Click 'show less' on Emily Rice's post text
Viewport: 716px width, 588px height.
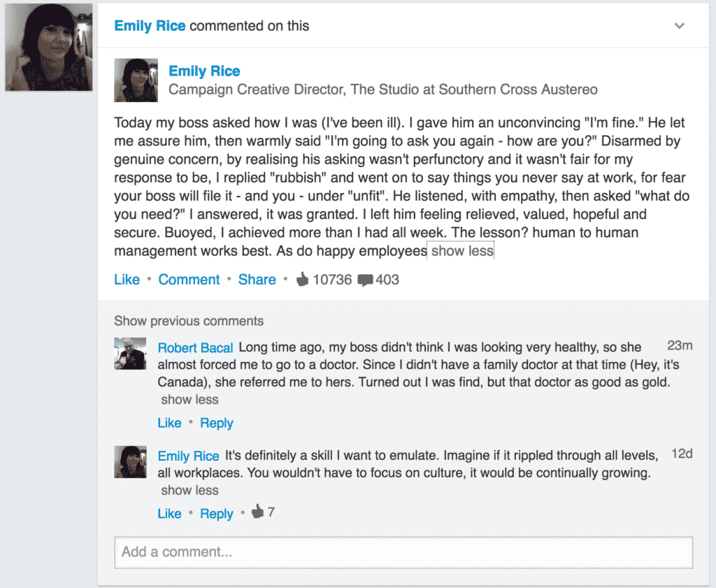[x=460, y=250]
